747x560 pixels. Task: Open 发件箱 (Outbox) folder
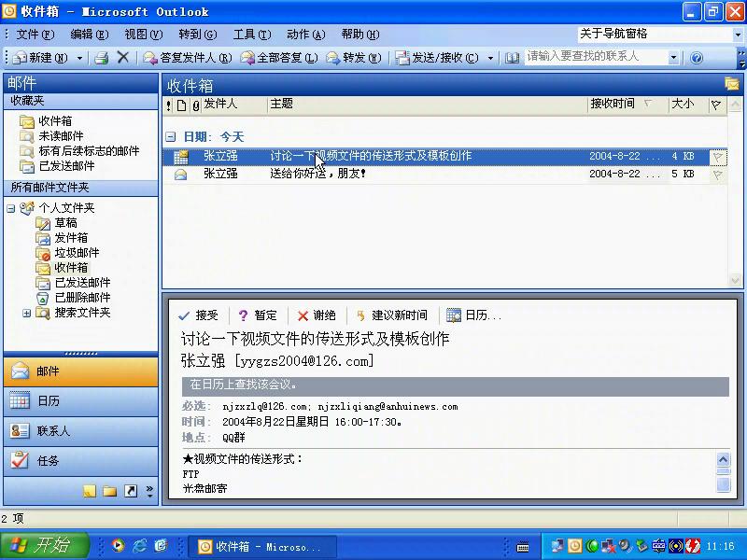tap(71, 238)
